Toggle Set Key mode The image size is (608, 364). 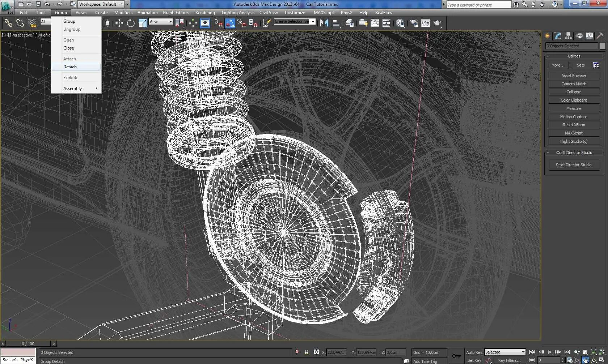[x=474, y=360]
